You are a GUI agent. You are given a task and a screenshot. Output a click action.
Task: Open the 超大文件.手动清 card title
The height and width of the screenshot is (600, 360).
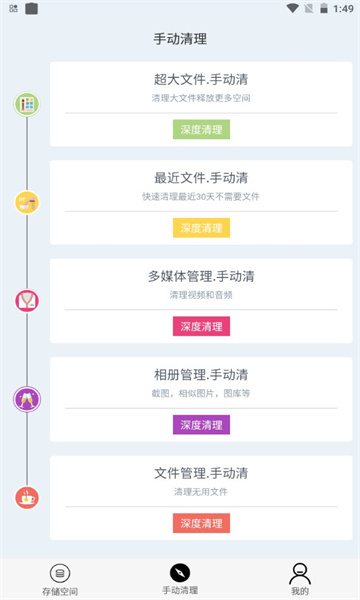coord(201,79)
